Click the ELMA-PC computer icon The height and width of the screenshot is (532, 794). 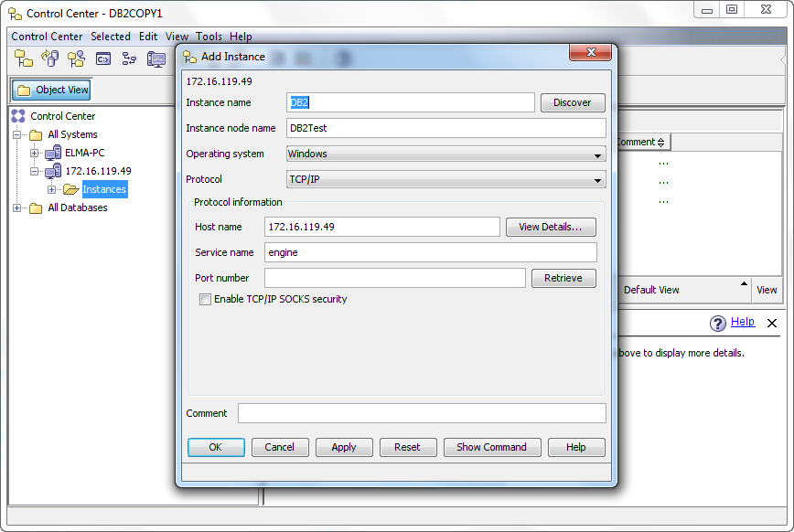click(53, 153)
